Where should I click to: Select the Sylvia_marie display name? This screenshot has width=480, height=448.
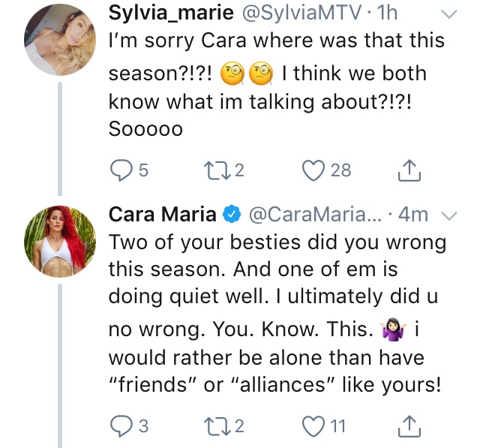171,14
